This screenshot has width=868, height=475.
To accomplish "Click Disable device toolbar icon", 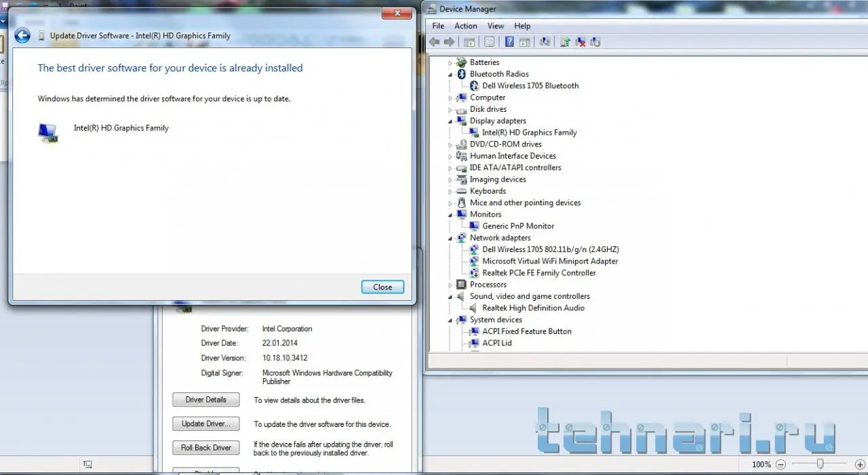I will 595,42.
